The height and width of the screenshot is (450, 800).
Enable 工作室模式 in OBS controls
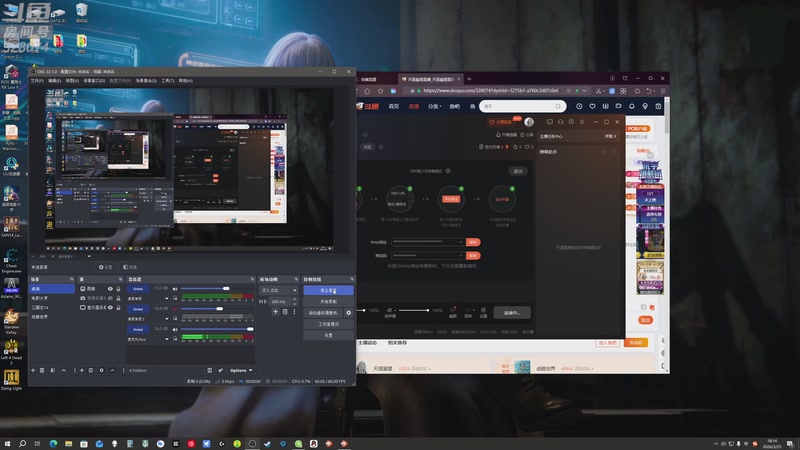tap(328, 324)
